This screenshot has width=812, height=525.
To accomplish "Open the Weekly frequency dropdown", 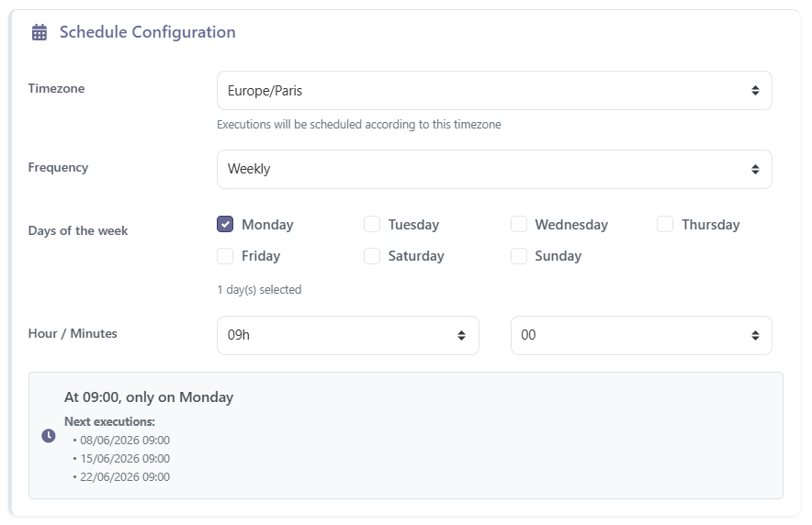I will tap(494, 169).
